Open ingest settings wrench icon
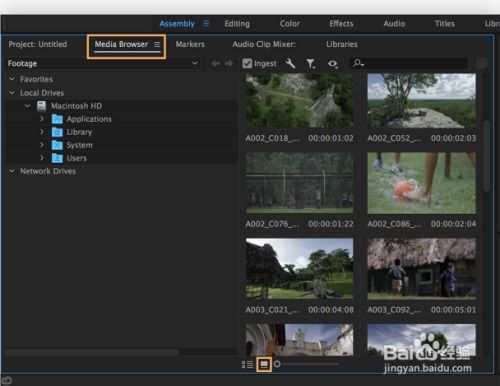Screen dimensions: 500x386 click(290, 63)
